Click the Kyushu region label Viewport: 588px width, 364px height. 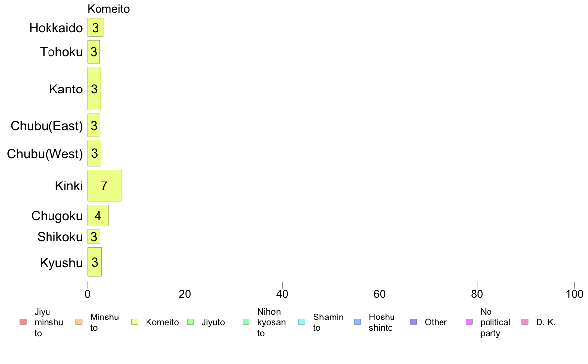click(61, 263)
